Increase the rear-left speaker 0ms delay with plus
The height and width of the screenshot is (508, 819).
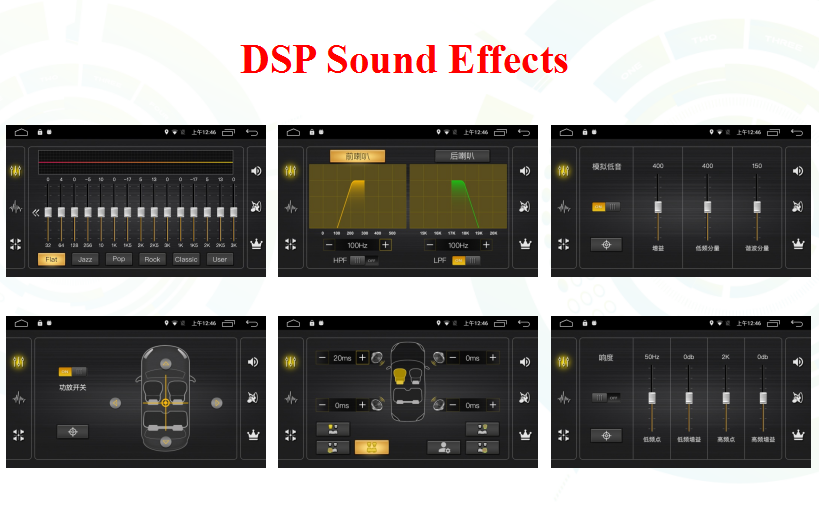tap(362, 405)
